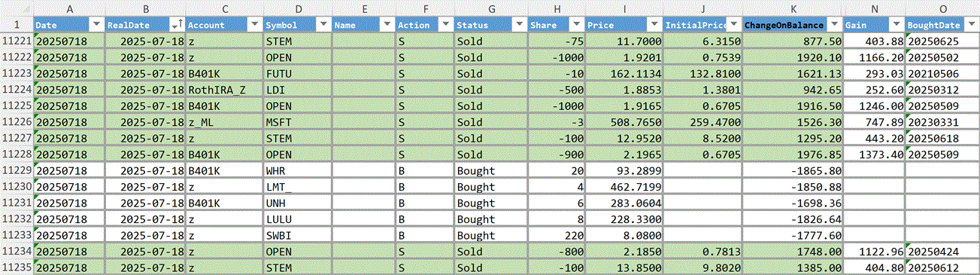
Task: Open the Gain column filter dropdown
Action: point(896,25)
